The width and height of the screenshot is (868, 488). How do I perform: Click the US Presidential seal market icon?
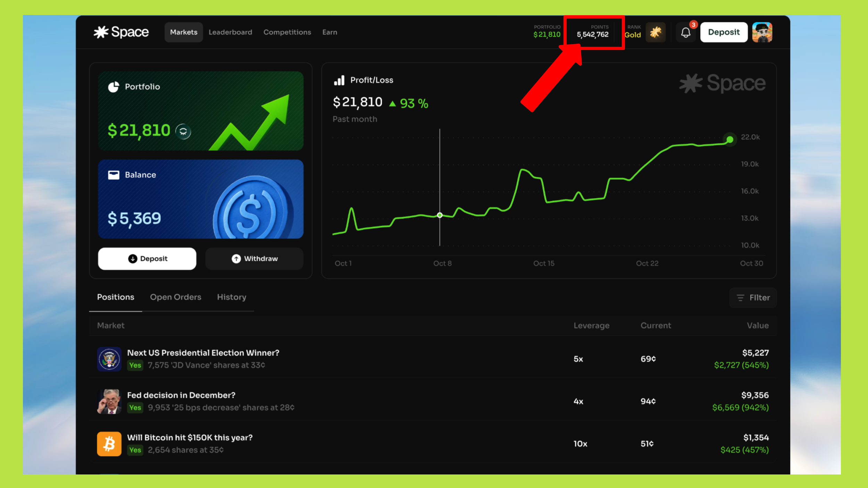click(x=109, y=359)
